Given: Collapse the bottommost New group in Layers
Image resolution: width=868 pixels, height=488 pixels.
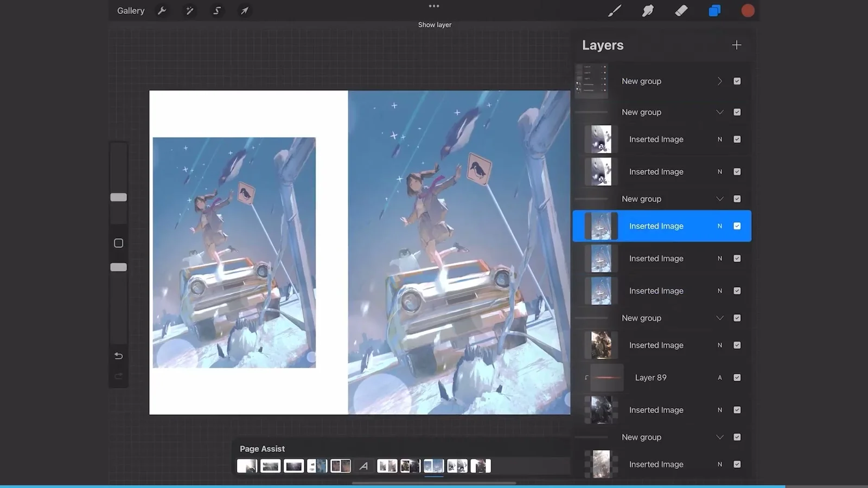Looking at the screenshot, I should click(720, 438).
